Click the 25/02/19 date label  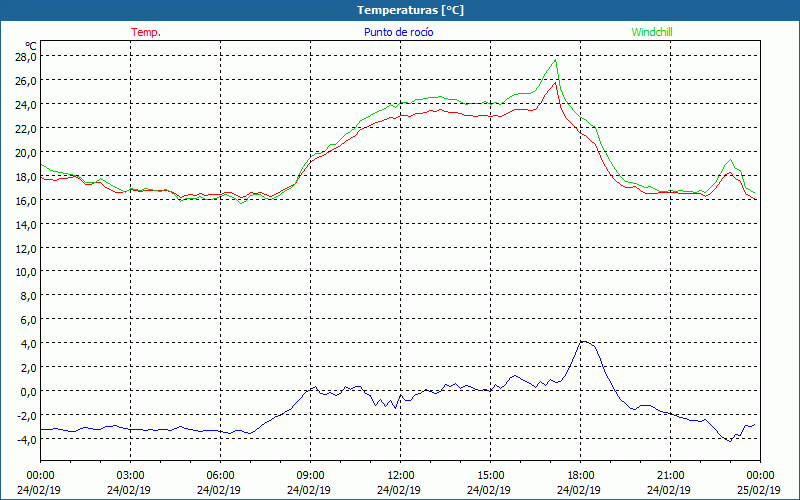759,490
